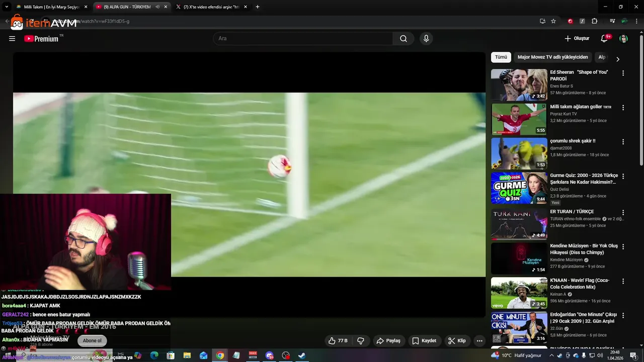Image resolution: width=644 pixels, height=362 pixels.
Task: Open çorumlu shrek şakir thumbnail
Action: (519, 153)
